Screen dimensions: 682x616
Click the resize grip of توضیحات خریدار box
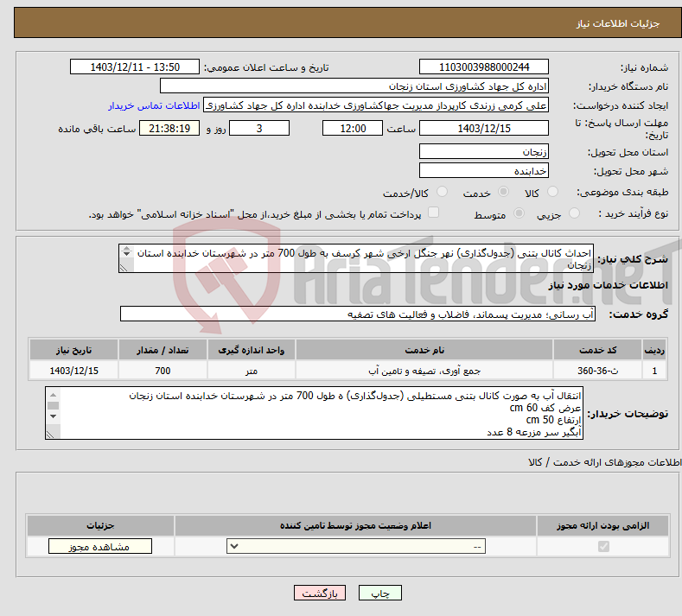click(51, 434)
